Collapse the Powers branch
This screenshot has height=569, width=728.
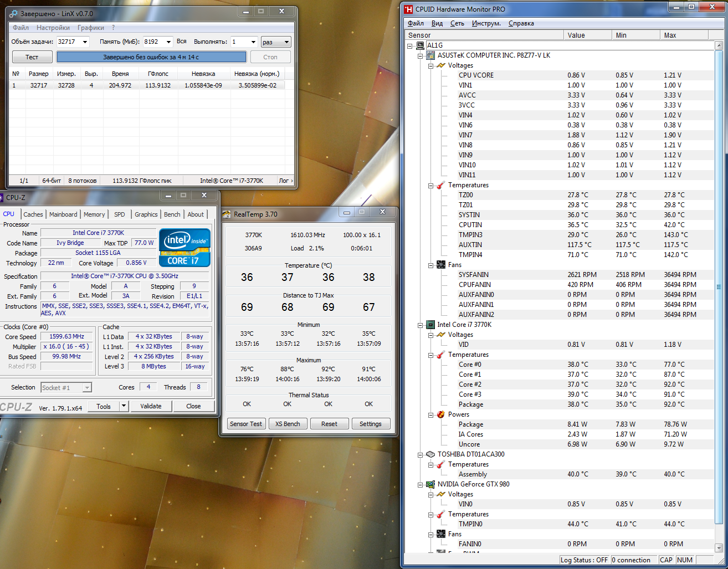(x=431, y=414)
